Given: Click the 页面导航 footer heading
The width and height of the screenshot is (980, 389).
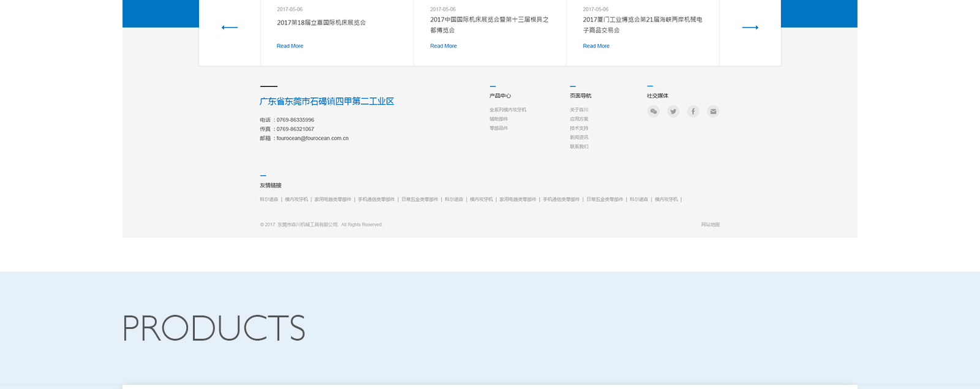Looking at the screenshot, I should point(581,96).
